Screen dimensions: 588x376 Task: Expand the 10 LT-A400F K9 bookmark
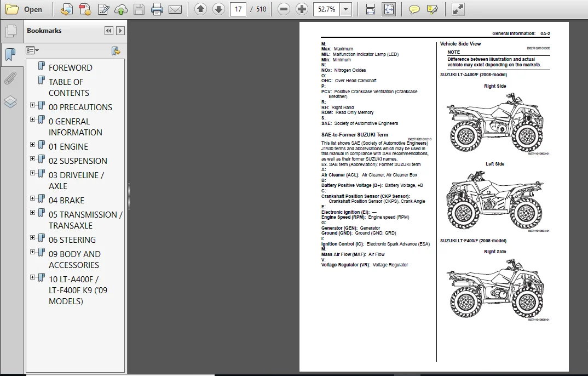point(33,277)
